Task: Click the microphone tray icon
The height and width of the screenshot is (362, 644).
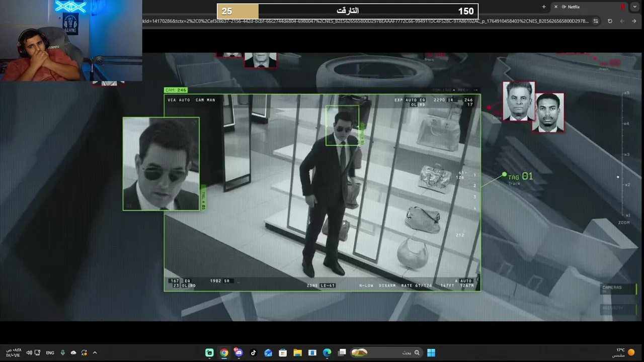Action: coord(63,352)
